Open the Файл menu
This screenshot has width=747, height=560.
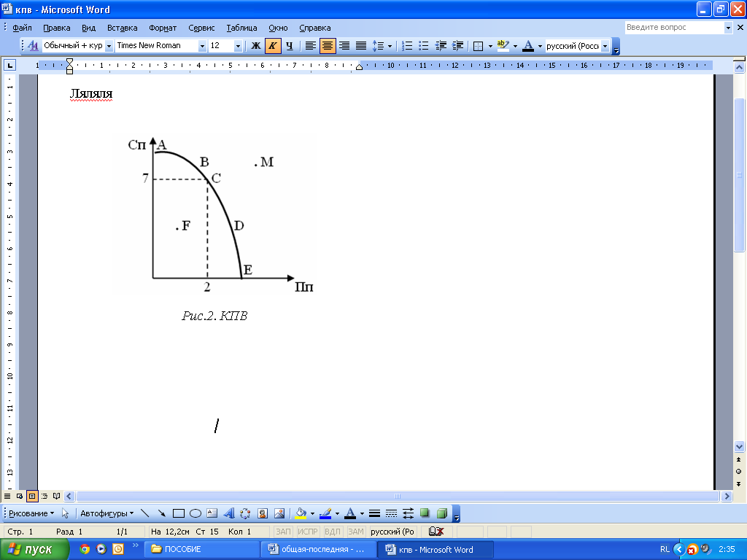coord(22,28)
